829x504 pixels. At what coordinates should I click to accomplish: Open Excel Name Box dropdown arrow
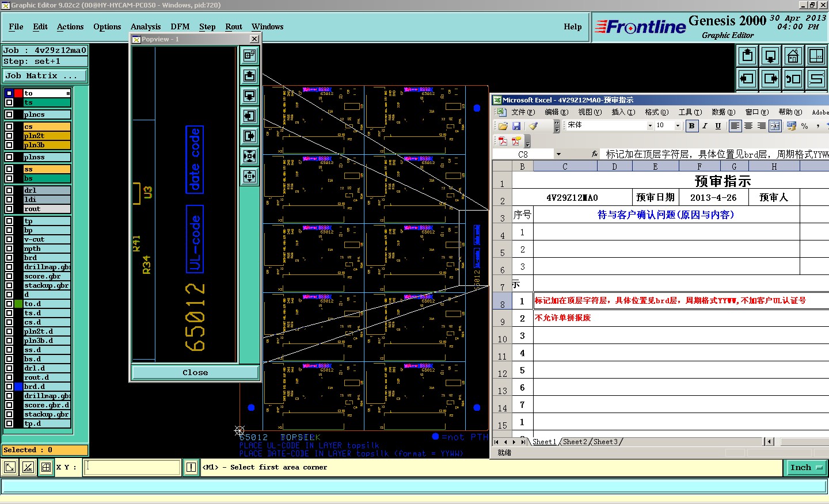[x=558, y=154]
